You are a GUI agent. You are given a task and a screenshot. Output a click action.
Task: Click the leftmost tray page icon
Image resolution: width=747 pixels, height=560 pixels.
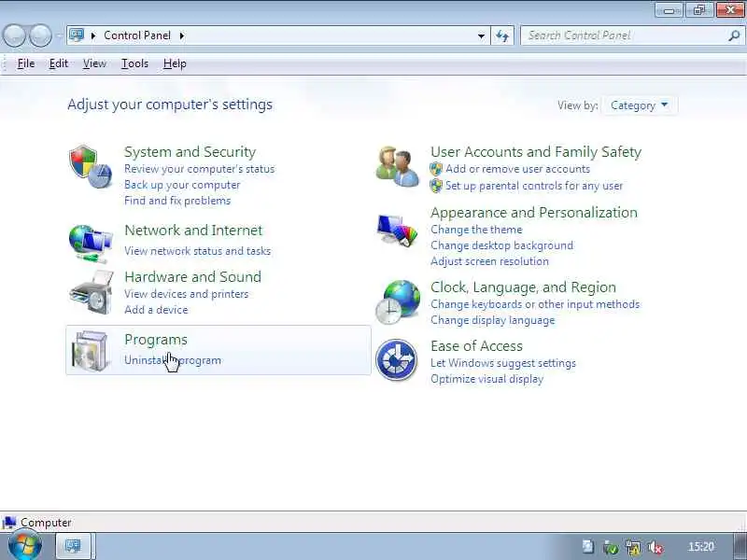(x=588, y=547)
